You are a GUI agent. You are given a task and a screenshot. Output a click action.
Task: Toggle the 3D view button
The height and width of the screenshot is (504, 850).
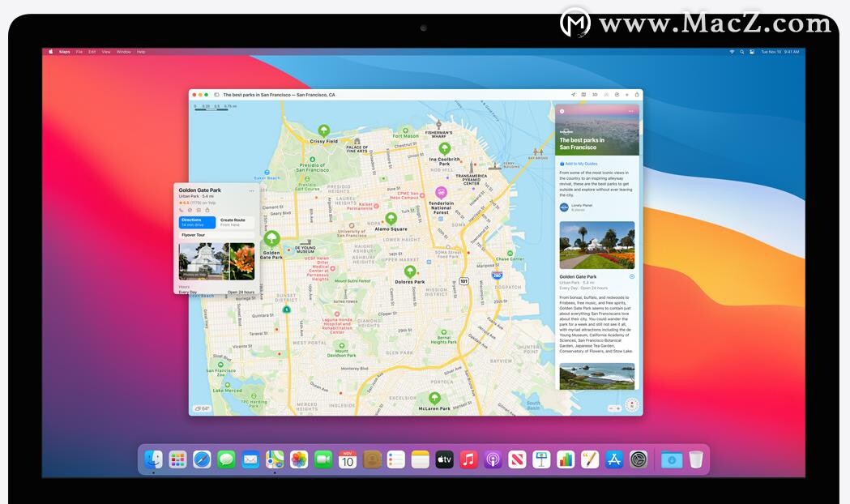click(x=594, y=94)
